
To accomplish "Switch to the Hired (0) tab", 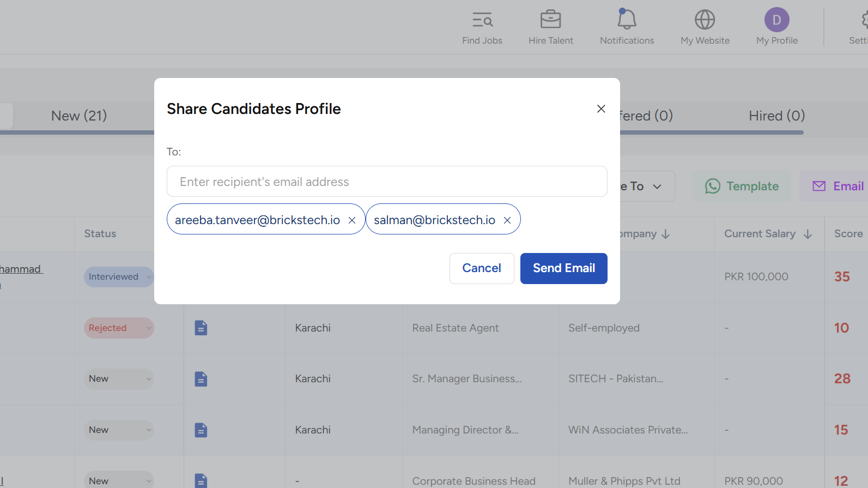I will click(776, 116).
